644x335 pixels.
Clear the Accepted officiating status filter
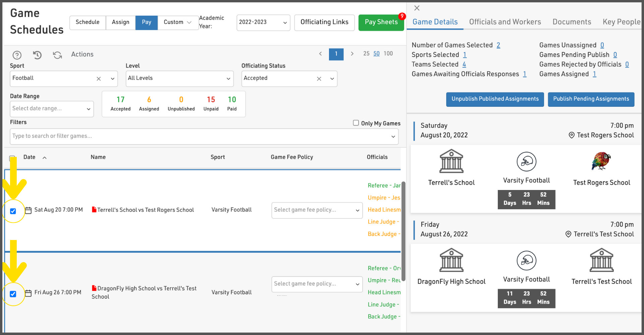point(319,79)
